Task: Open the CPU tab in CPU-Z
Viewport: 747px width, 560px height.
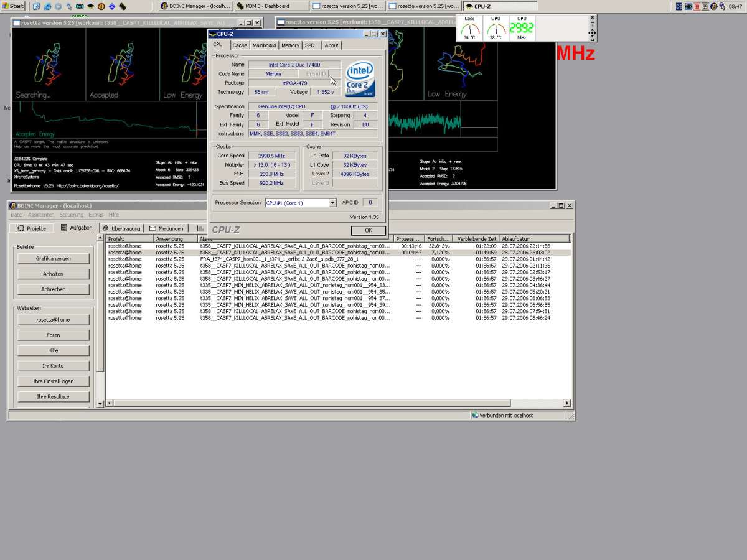Action: (218, 45)
